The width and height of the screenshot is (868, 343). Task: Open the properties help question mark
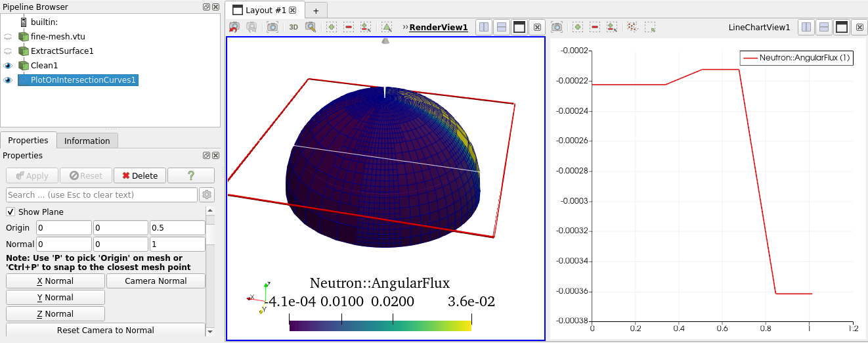click(191, 175)
